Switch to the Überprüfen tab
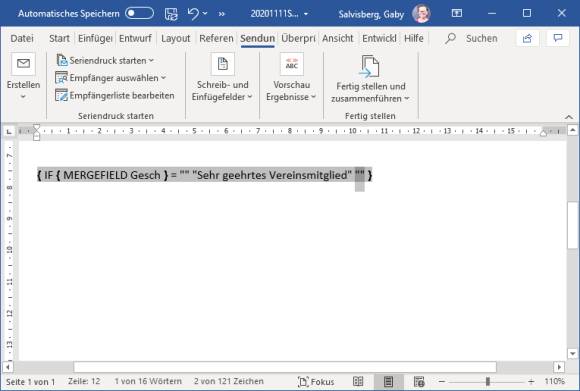Screen dimensions: 580x391 coord(298,38)
